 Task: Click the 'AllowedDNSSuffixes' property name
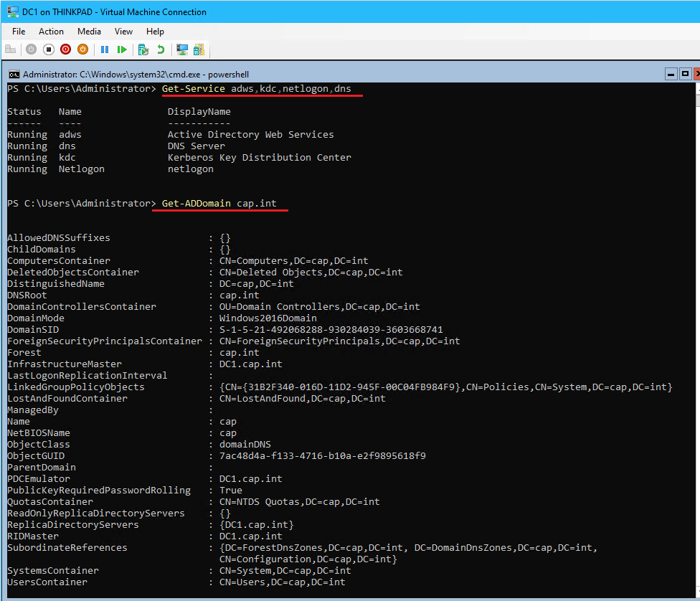tap(59, 237)
